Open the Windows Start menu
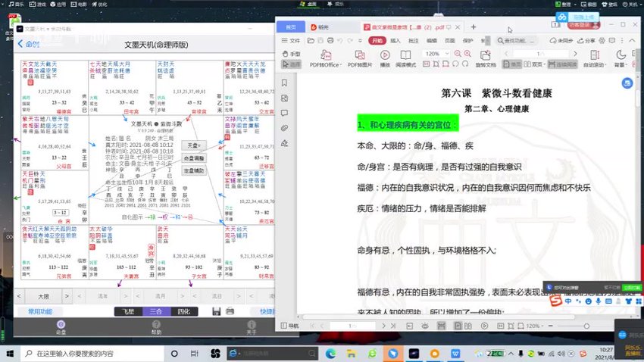 pyautogui.click(x=11, y=354)
